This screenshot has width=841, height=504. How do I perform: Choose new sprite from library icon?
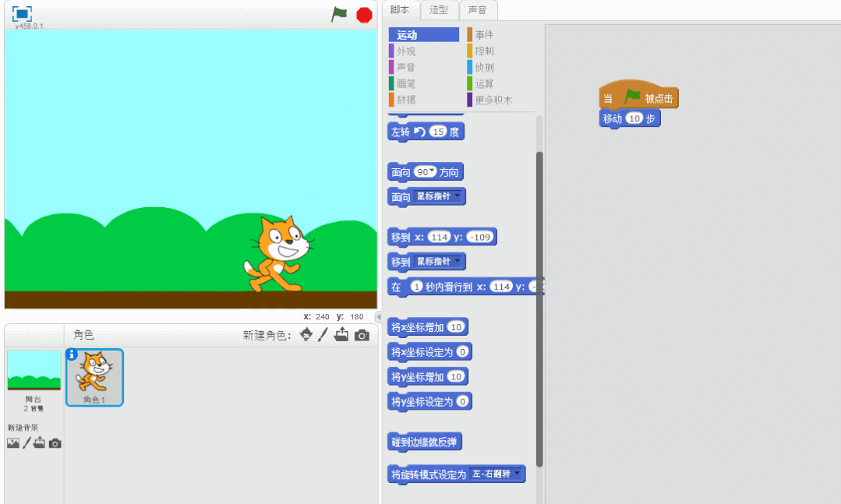[306, 334]
